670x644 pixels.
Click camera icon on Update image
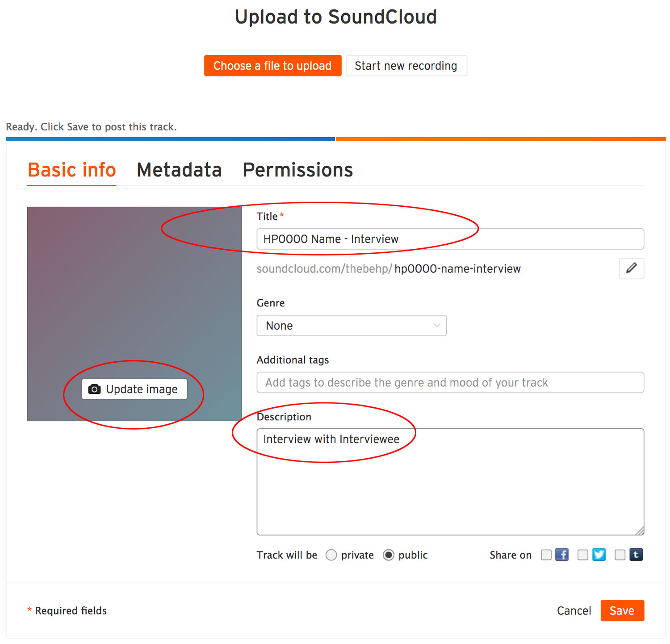tap(94, 389)
